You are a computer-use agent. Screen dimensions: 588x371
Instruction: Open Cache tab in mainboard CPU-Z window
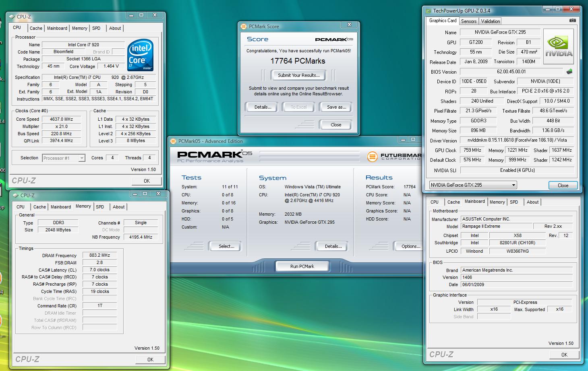453,202
